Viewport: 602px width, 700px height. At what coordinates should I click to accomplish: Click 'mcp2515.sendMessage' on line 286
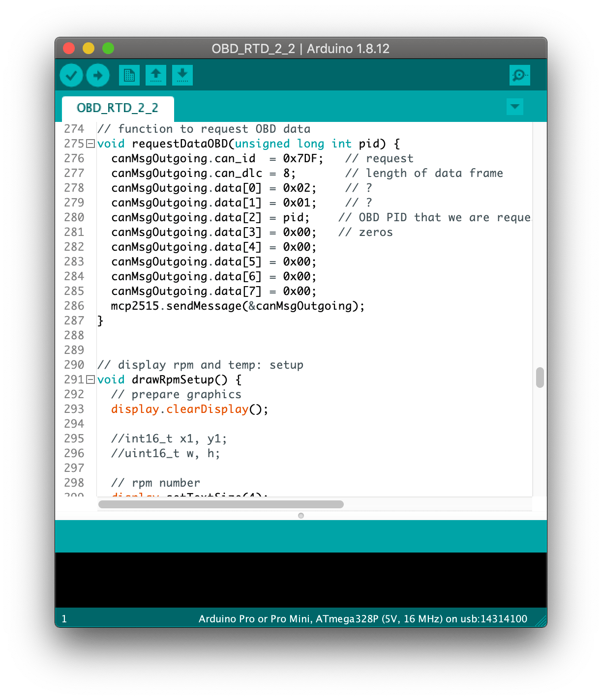177,306
